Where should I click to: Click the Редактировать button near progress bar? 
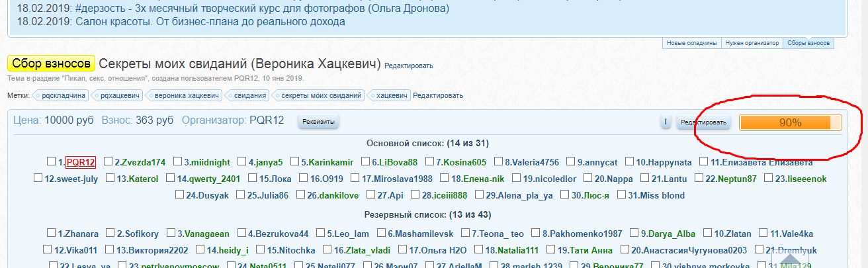click(704, 122)
